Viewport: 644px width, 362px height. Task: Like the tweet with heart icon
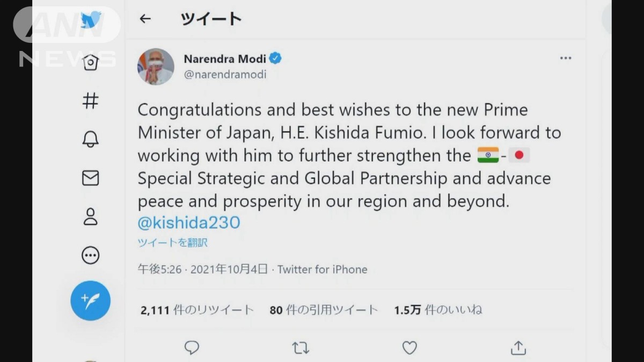(x=409, y=348)
